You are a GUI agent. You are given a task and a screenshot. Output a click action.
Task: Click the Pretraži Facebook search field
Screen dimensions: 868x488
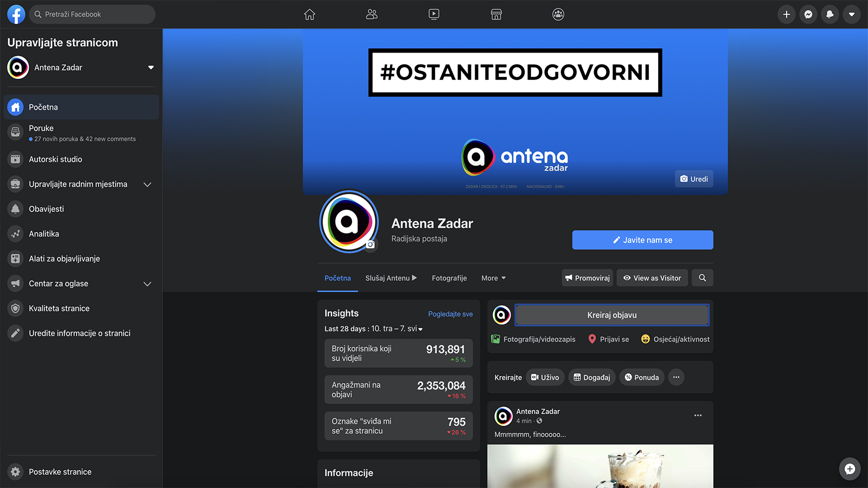[92, 14]
